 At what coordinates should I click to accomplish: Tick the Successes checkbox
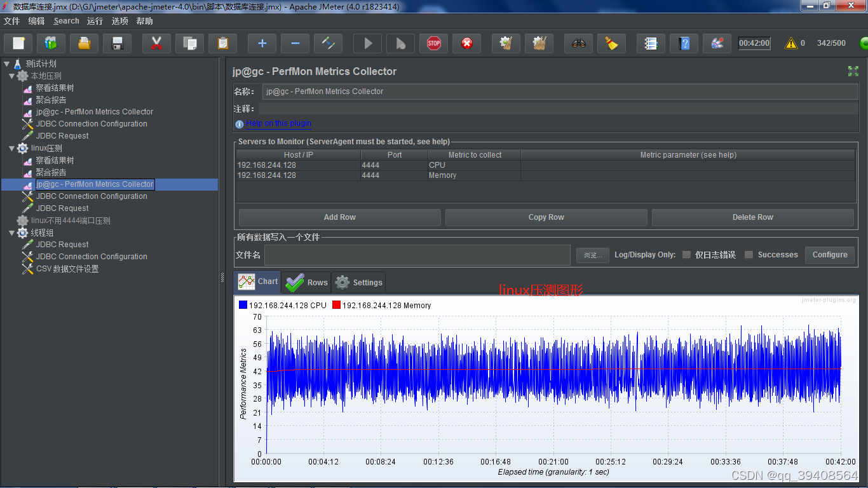tap(749, 255)
